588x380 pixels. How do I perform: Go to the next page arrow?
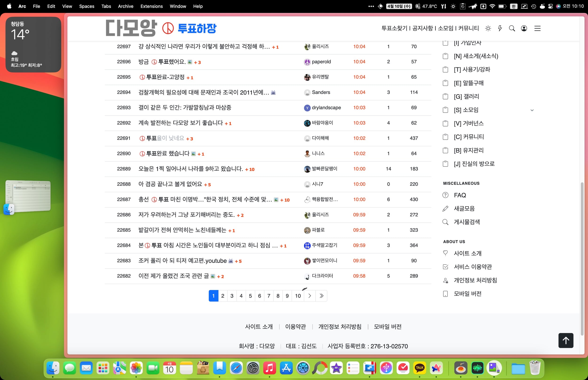[310, 296]
